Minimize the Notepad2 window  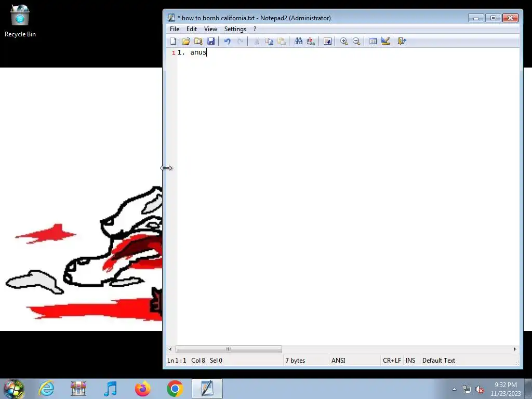[476, 18]
